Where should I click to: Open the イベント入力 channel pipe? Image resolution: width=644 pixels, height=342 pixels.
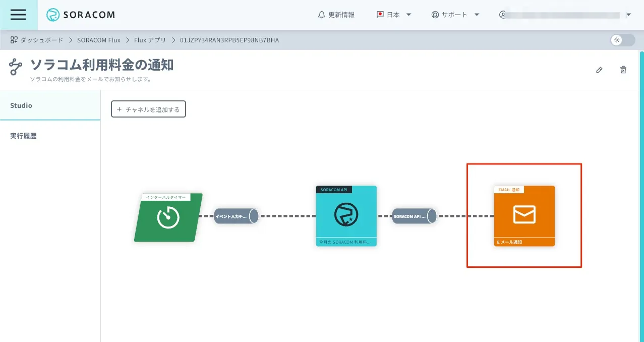pyautogui.click(x=236, y=216)
